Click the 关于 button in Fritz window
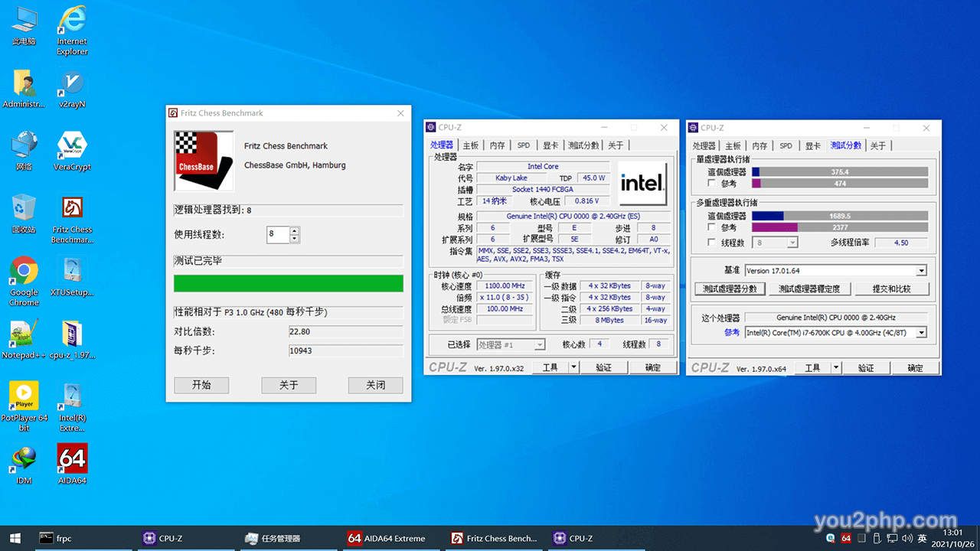Image resolution: width=980 pixels, height=551 pixels. tap(289, 385)
